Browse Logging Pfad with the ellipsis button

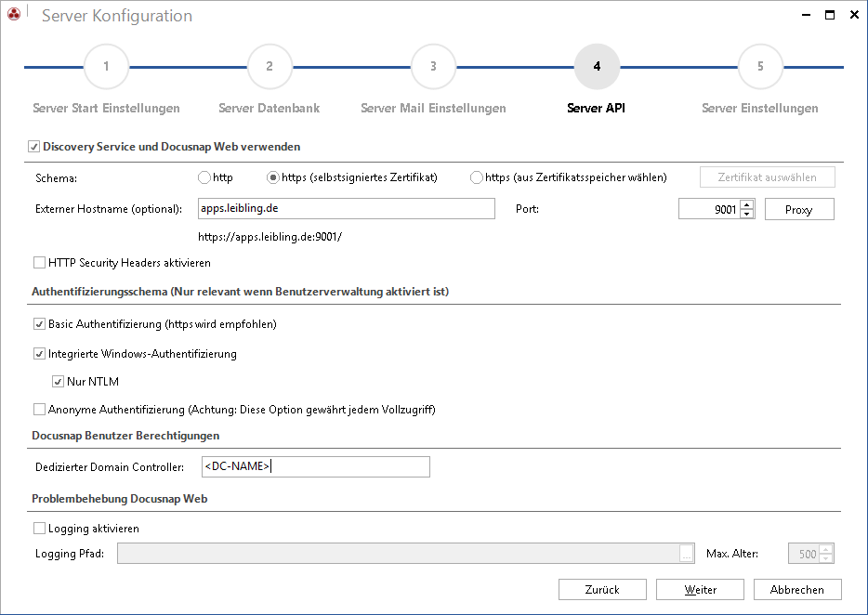click(687, 554)
